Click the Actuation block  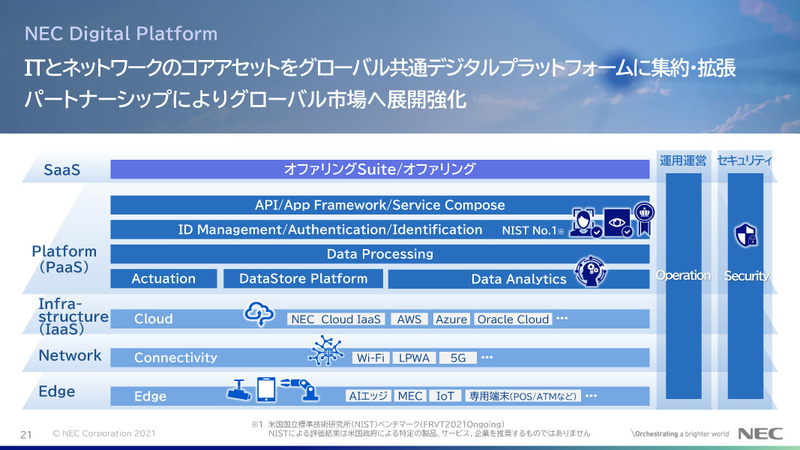[164, 279]
